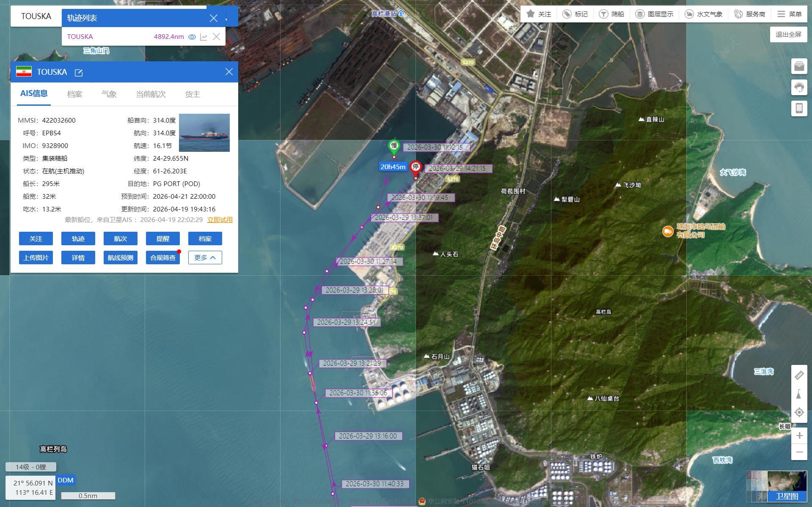This screenshot has width=812, height=507.
Task: Switch to AIS信息 tab
Action: point(34,94)
